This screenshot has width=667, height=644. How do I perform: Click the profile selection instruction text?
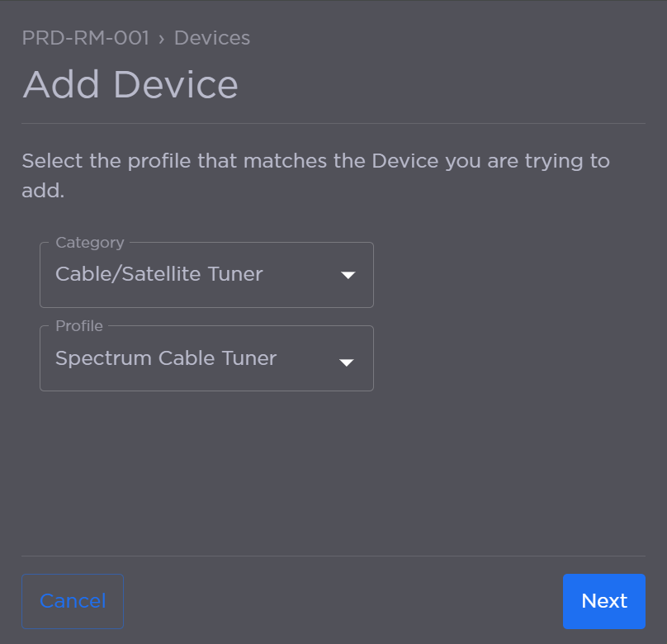click(x=316, y=177)
